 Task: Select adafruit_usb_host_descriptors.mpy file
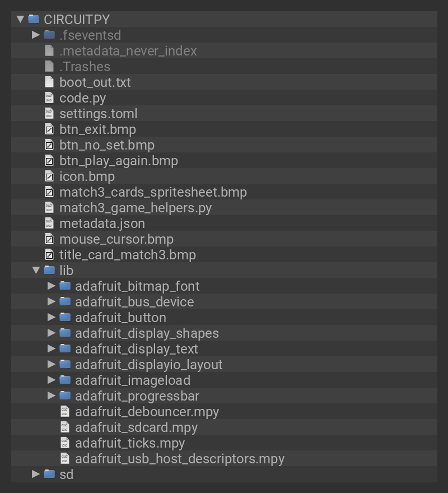[x=180, y=458]
